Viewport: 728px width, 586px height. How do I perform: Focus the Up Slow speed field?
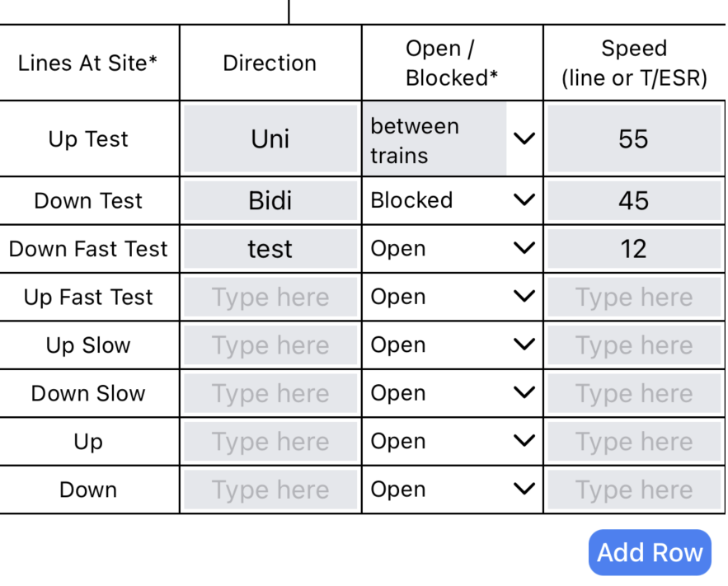(x=633, y=345)
